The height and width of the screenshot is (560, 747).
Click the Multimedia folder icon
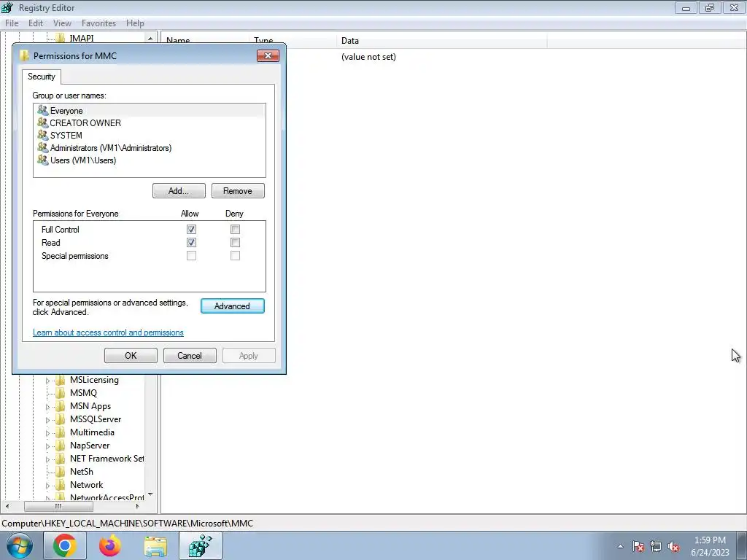tap(60, 432)
